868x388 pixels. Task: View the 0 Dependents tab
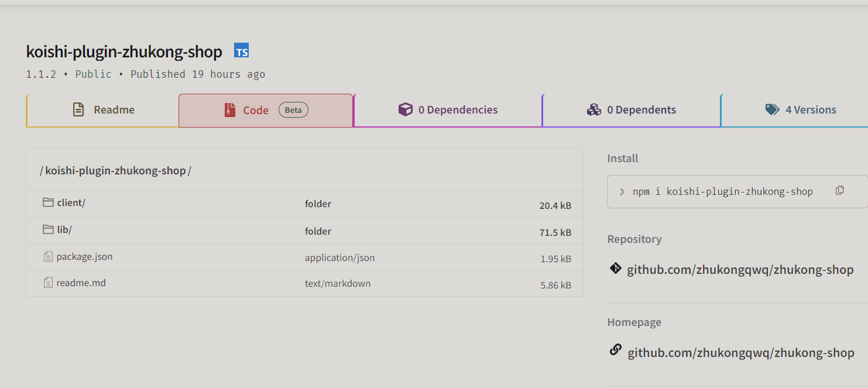pyautogui.click(x=631, y=110)
